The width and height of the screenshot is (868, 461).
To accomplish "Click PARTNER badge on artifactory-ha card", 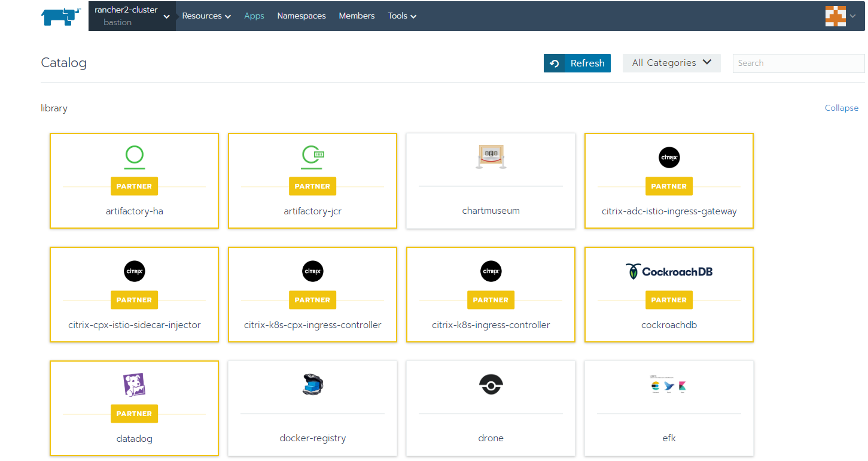I will point(134,186).
